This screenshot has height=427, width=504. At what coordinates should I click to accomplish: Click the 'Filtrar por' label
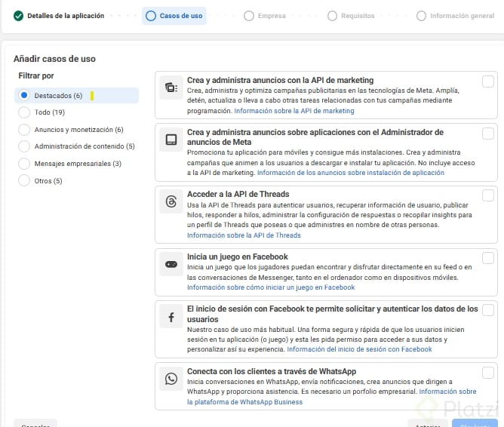tap(36, 76)
